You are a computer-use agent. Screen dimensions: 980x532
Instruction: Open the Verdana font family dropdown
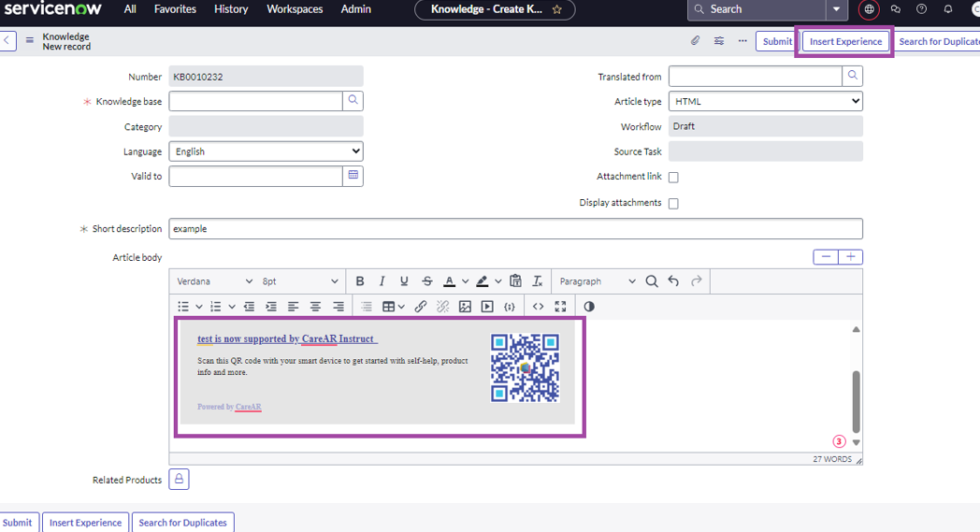point(214,281)
